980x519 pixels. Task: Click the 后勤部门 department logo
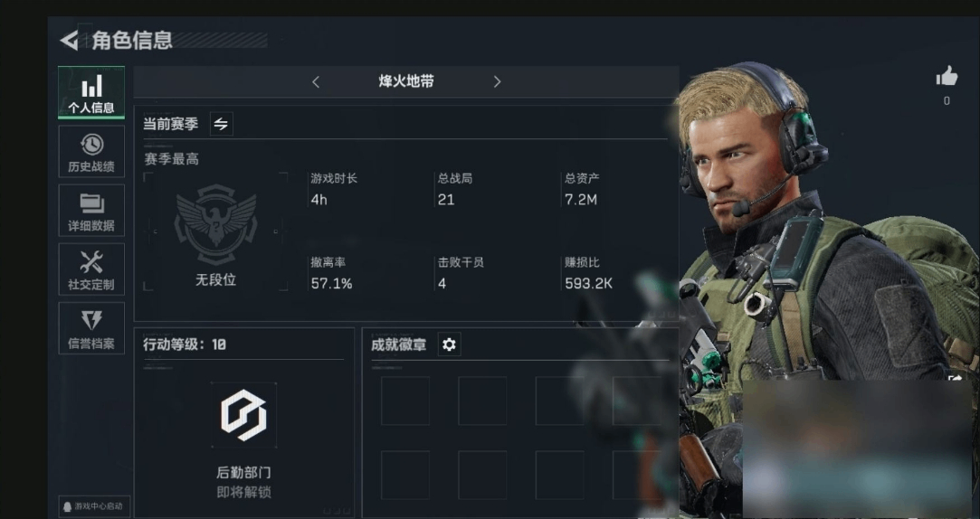[x=243, y=415]
